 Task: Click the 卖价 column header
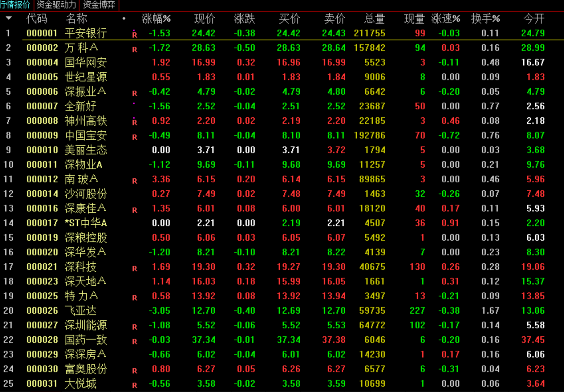coord(335,19)
